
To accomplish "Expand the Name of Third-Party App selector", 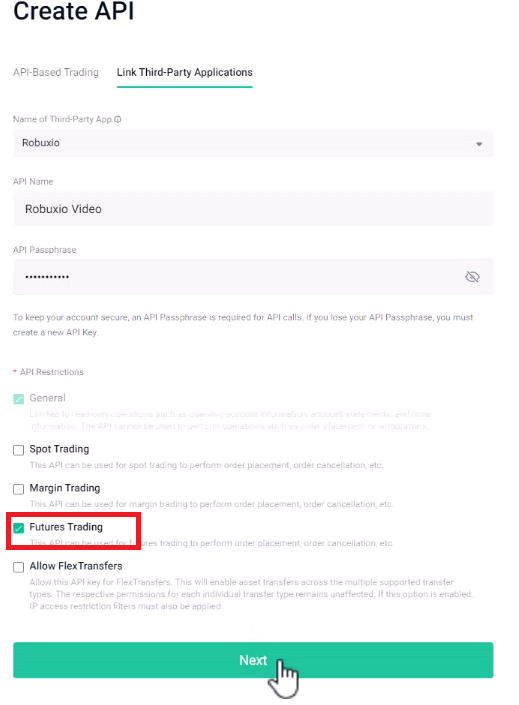I will (x=253, y=143).
